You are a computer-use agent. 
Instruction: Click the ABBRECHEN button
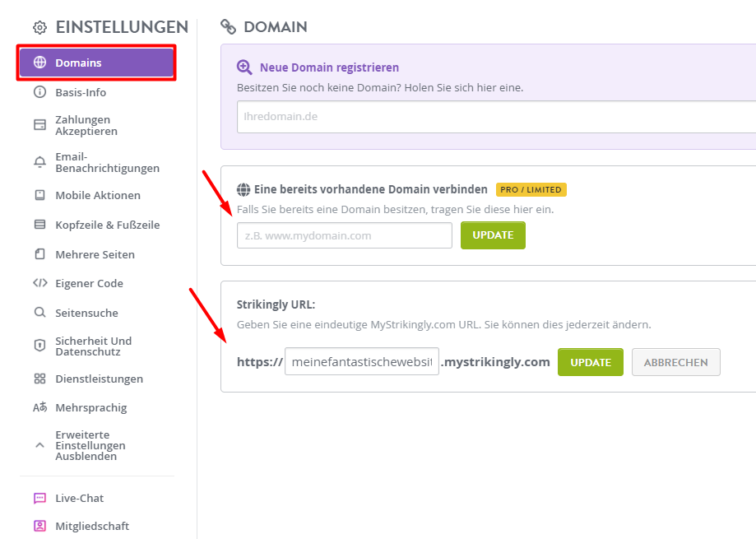point(676,362)
